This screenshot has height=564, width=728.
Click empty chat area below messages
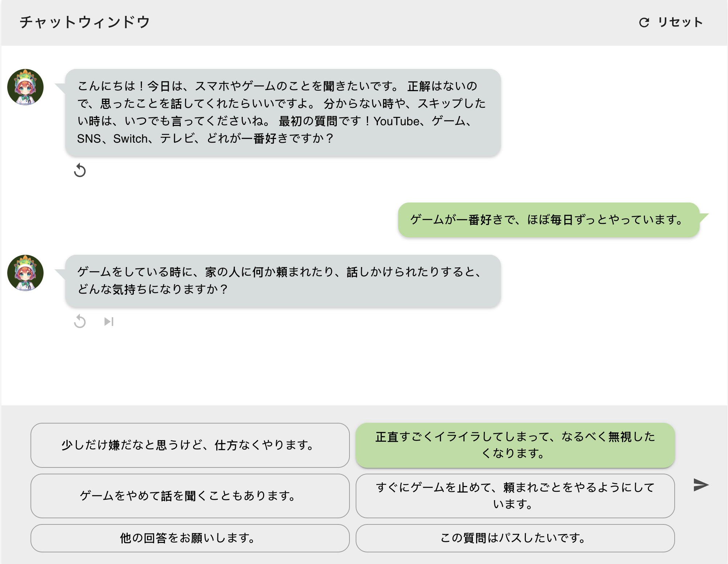click(x=363, y=367)
